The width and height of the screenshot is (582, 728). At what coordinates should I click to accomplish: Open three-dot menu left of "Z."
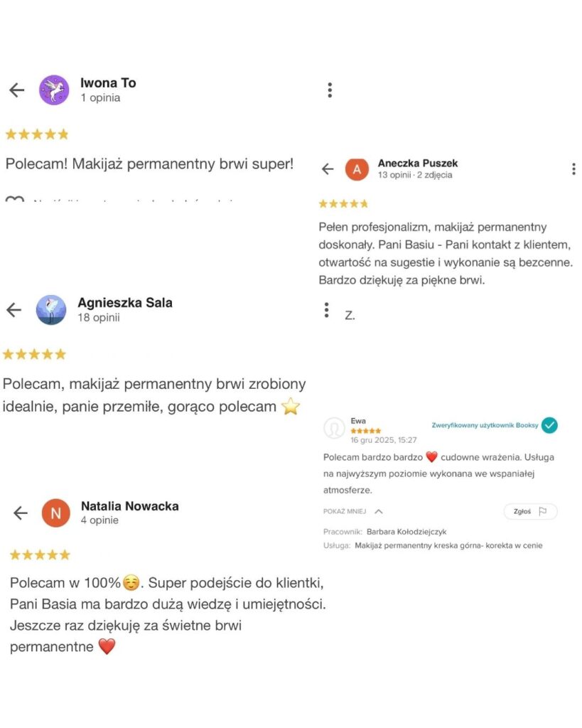tap(326, 310)
